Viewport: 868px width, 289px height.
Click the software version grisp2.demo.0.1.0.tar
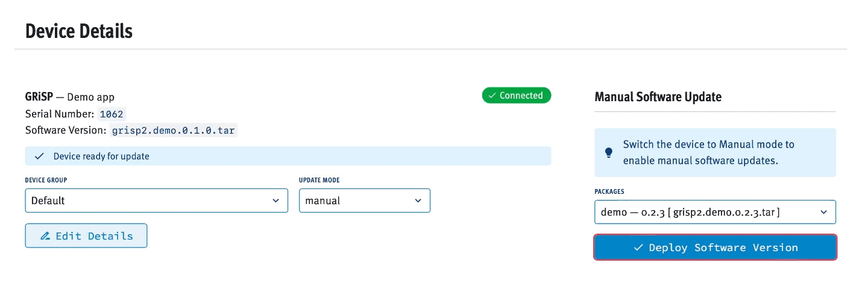coord(174,130)
